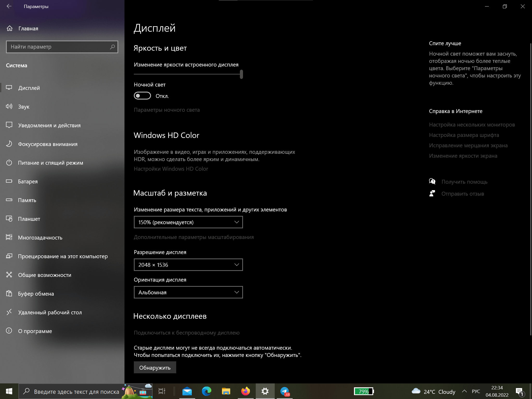Click the Многозадачность icon in sidebar
Viewport: 532px width, 399px height.
point(9,237)
